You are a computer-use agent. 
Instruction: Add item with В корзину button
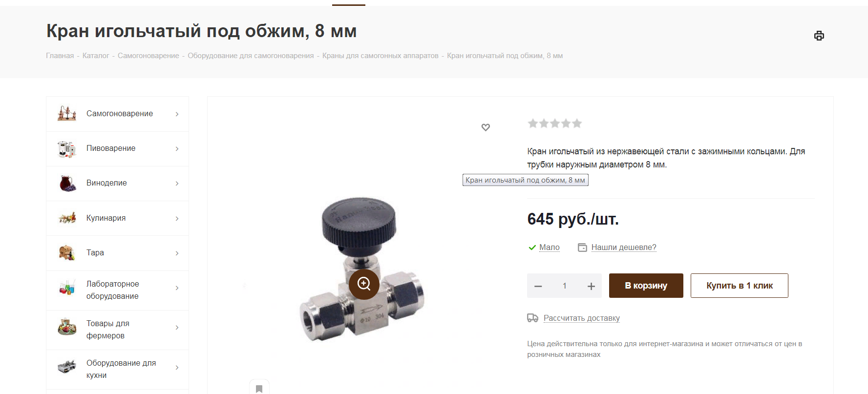pyautogui.click(x=646, y=286)
